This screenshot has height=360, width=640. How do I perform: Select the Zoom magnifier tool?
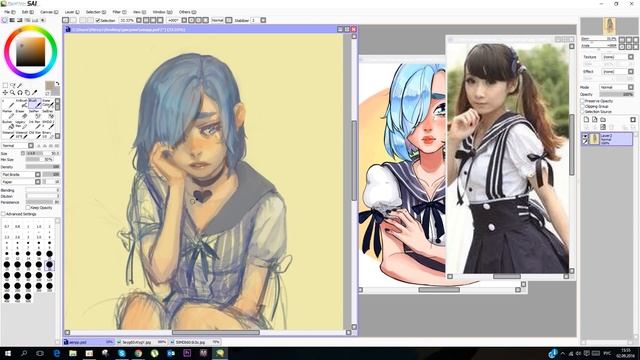13,93
